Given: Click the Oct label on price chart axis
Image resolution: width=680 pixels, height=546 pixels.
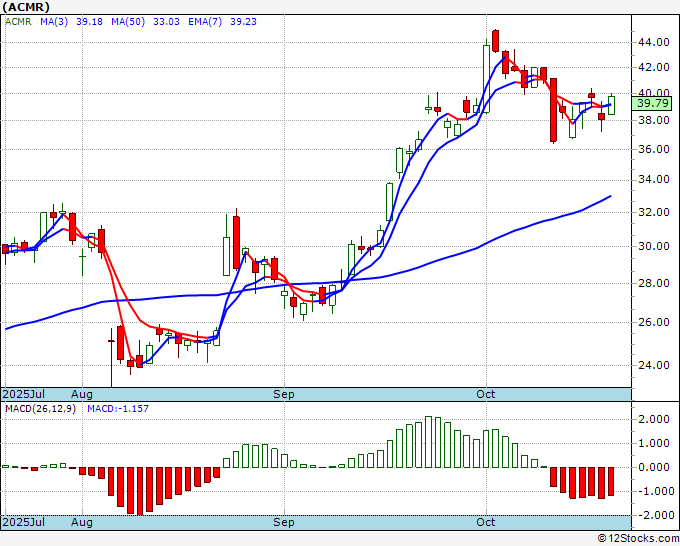Looking at the screenshot, I should point(486,394).
